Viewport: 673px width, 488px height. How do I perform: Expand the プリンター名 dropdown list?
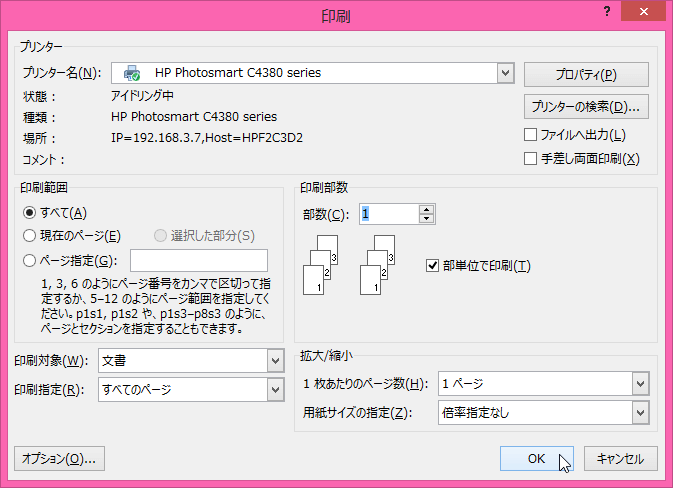[x=505, y=73]
